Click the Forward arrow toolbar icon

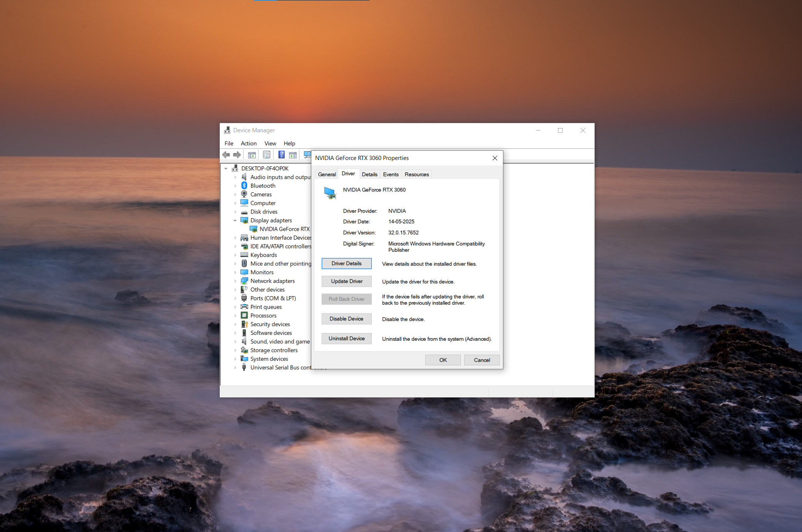(x=237, y=155)
